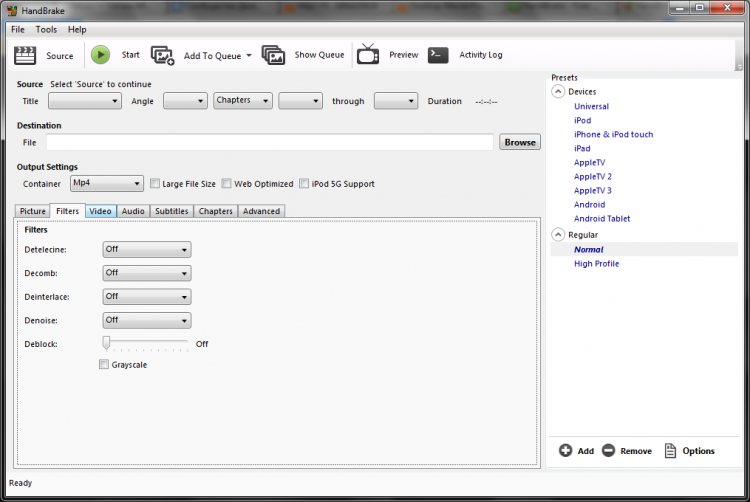The image size is (750, 502).
Task: Click in the destination File field
Action: tap(270, 142)
